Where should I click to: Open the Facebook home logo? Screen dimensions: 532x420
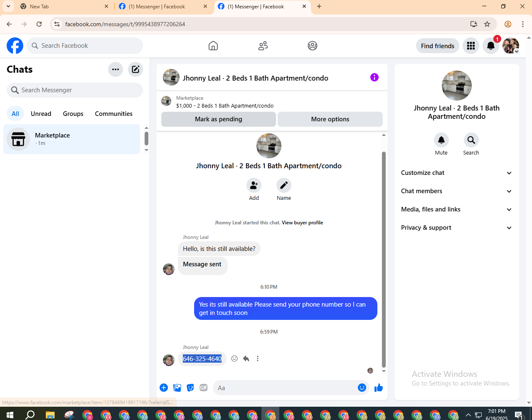point(15,46)
